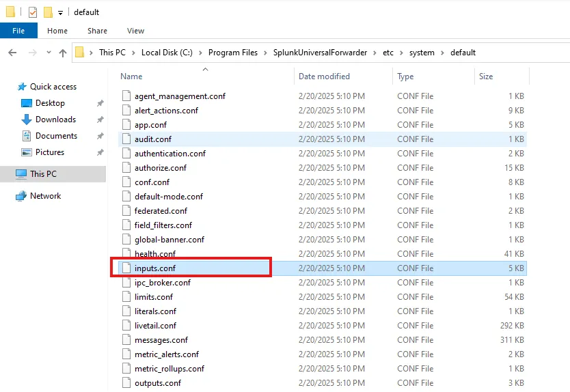Viewport: 570px width, 392px height.
Task: Click the Up one level arrow
Action: [63, 53]
